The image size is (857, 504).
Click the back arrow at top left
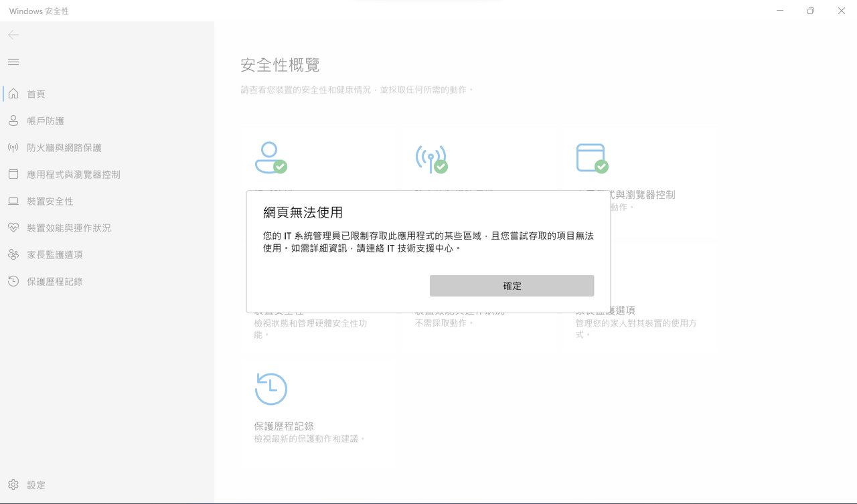pos(13,35)
